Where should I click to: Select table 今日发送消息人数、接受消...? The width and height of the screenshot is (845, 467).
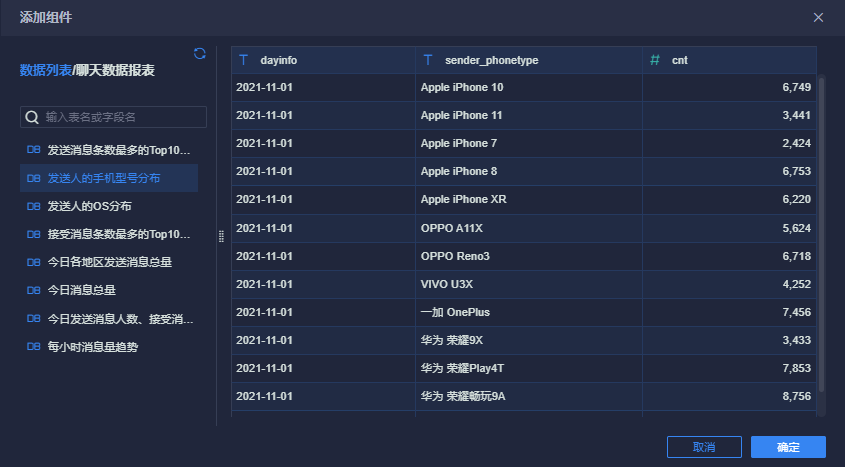tap(109, 318)
